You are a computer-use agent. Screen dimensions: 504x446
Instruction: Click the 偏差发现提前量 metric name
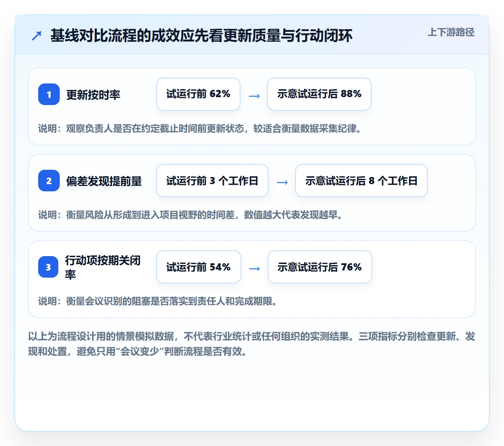104,181
